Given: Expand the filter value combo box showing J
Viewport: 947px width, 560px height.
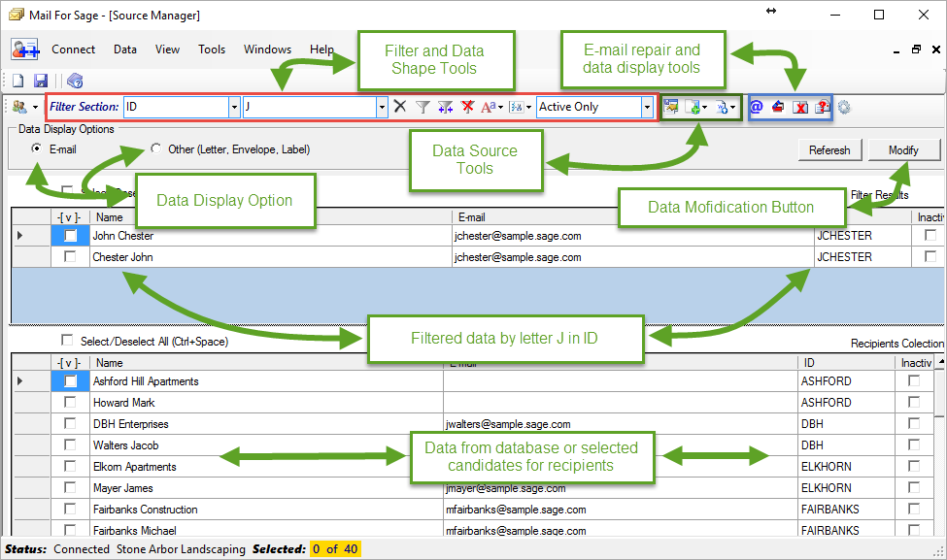Looking at the screenshot, I should click(x=382, y=108).
